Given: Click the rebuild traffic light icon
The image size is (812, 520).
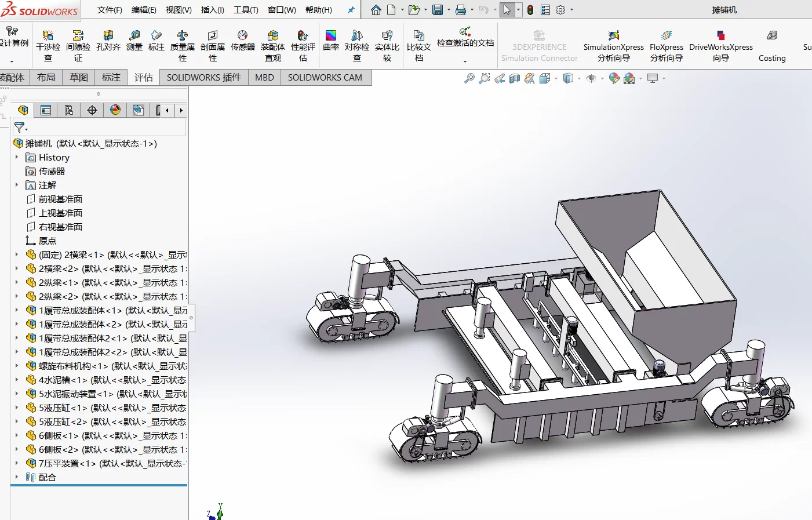Looking at the screenshot, I should pos(530,10).
